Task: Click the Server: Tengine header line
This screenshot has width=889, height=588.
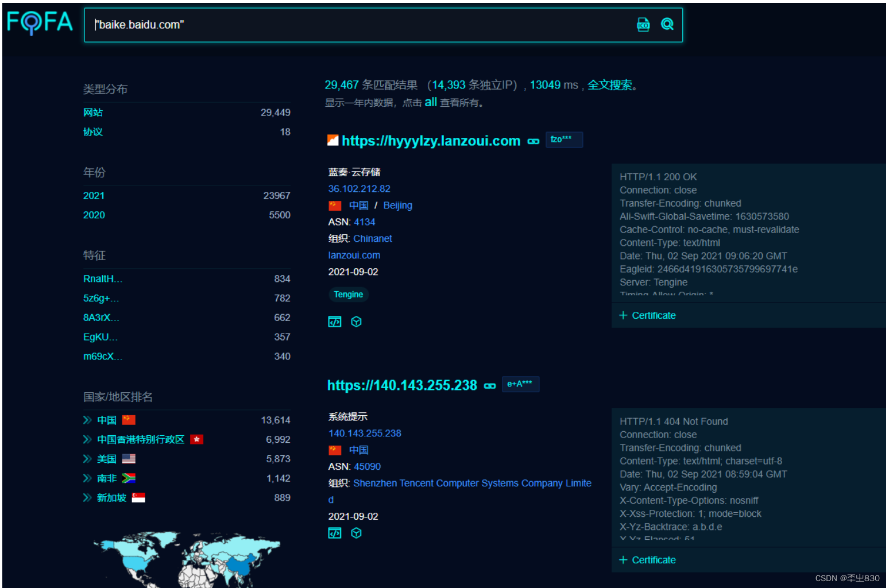Action: [x=654, y=283]
